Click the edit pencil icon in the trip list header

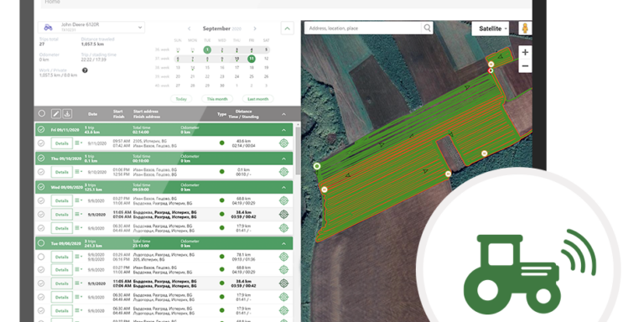pyautogui.click(x=56, y=114)
